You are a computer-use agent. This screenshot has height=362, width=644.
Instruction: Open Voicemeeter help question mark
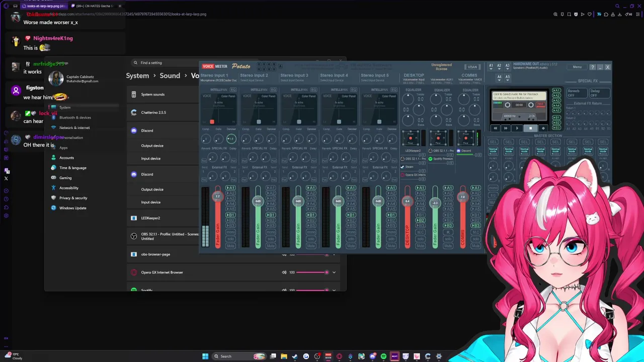(x=592, y=67)
